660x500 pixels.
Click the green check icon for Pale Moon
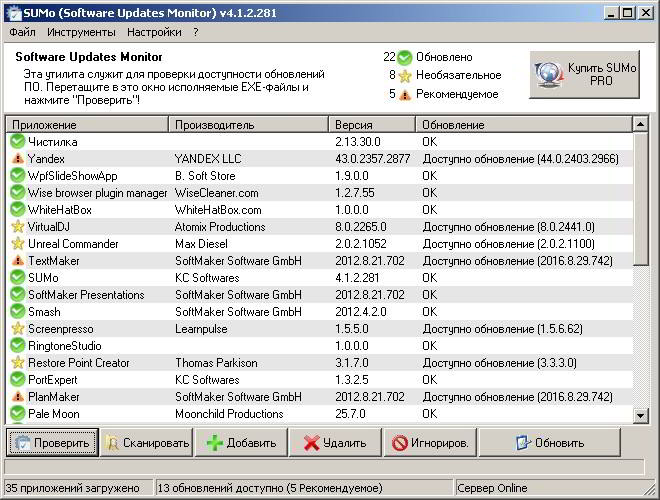click(x=18, y=413)
